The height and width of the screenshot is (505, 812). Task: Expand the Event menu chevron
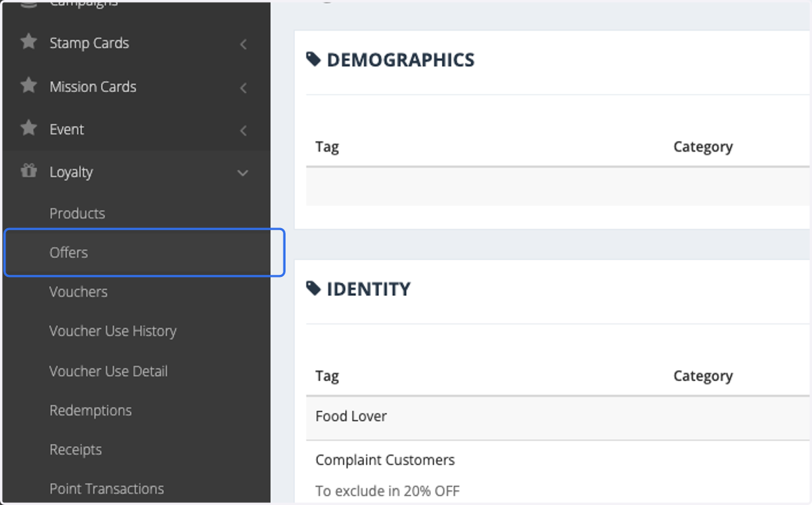point(244,131)
